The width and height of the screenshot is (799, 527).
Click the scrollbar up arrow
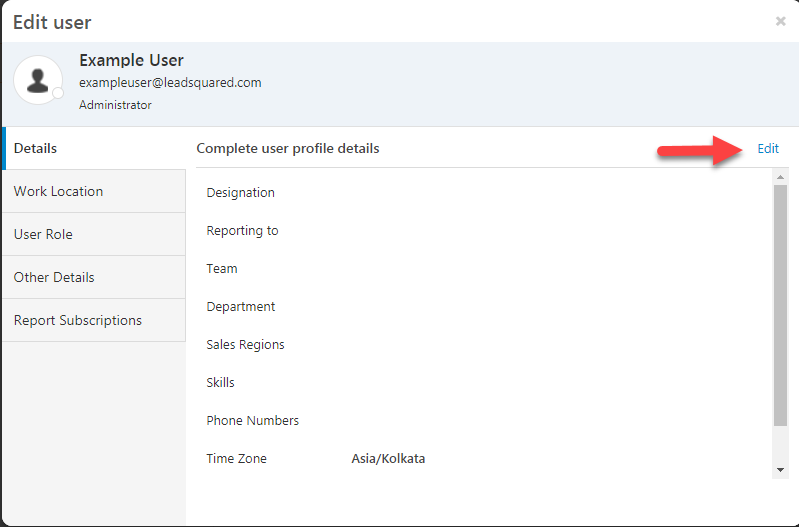coord(780,177)
